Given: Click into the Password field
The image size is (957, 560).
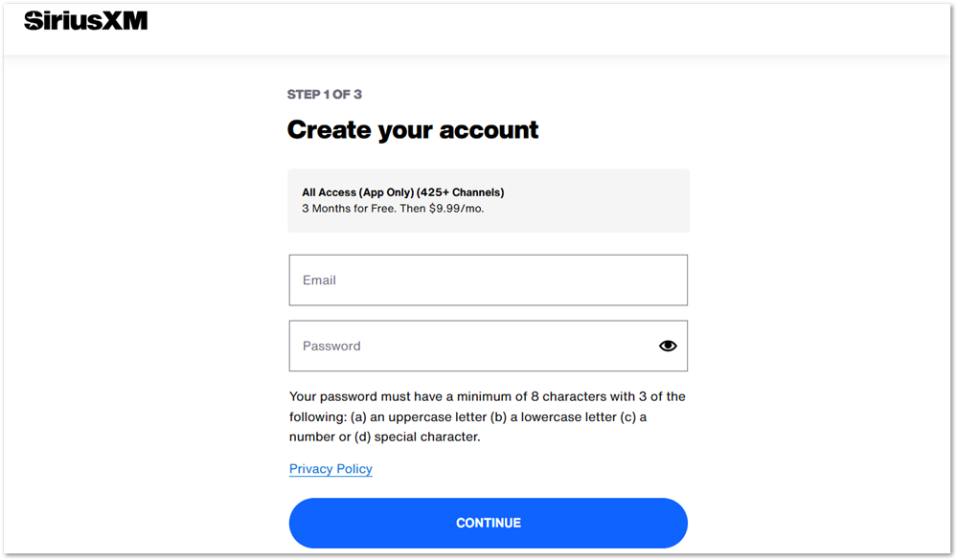Looking at the screenshot, I should click(469, 346).
